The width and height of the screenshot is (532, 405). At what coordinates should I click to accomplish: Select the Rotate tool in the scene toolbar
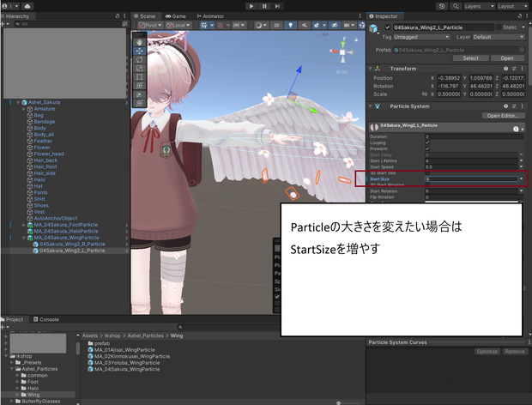[x=140, y=60]
